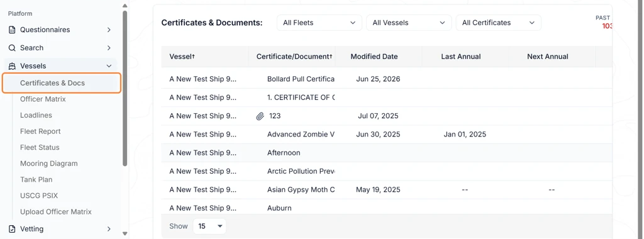
Task: Open the All Certificates dropdown
Action: pos(498,23)
